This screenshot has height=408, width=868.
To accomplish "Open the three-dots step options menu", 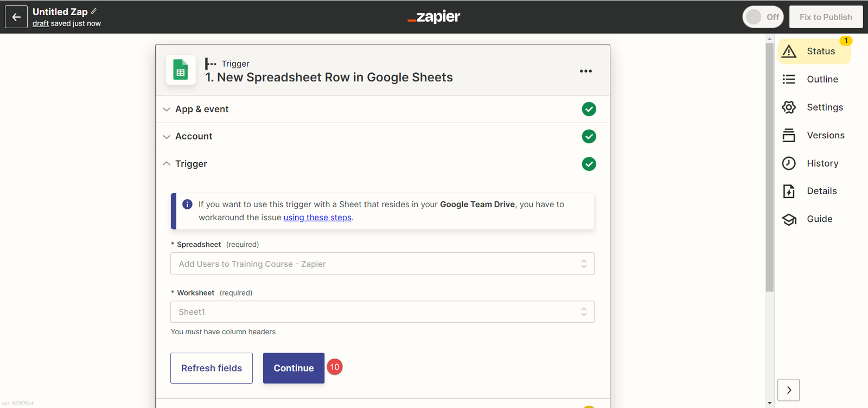I will pyautogui.click(x=585, y=71).
